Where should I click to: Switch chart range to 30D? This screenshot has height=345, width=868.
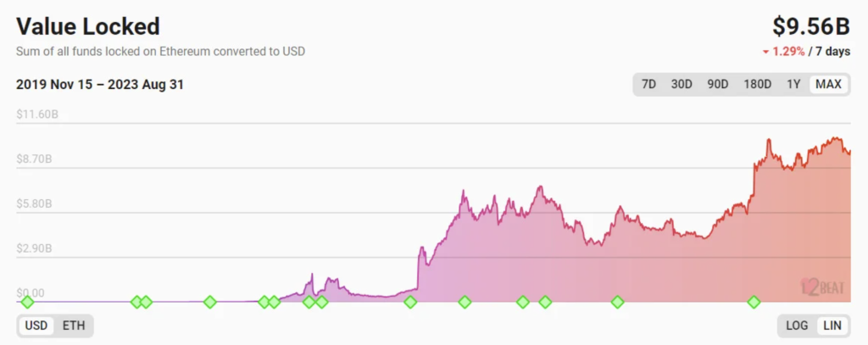click(682, 84)
